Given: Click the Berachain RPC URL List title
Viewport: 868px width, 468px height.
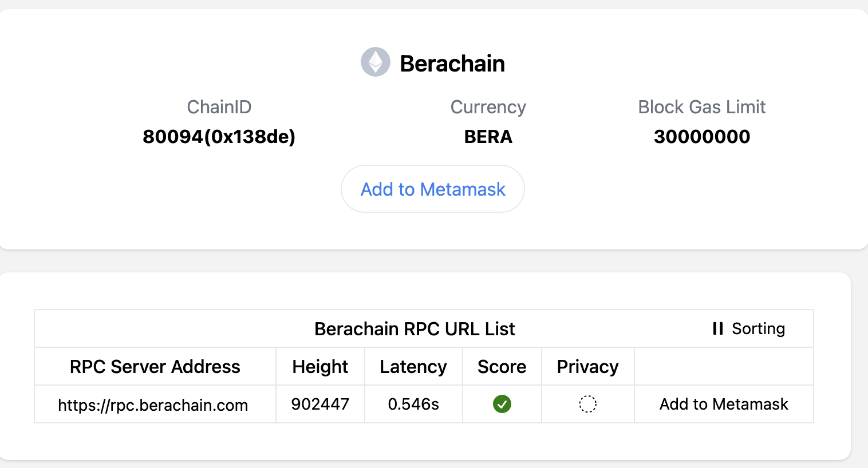Looking at the screenshot, I should pyautogui.click(x=415, y=329).
